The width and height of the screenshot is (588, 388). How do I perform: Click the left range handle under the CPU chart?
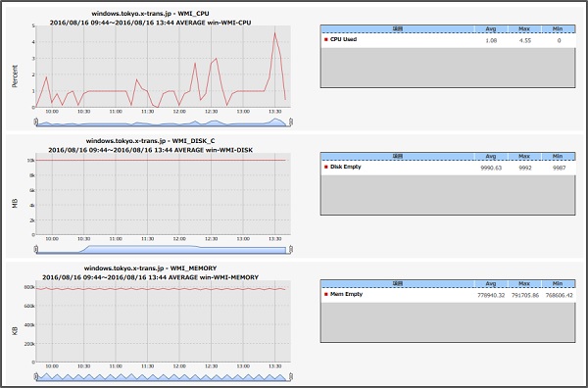coord(36,121)
